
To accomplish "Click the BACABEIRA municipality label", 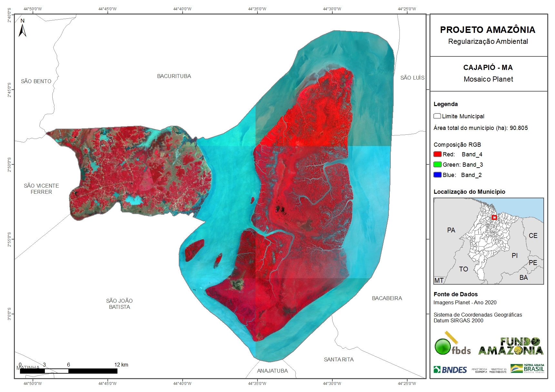I will 387,299.
